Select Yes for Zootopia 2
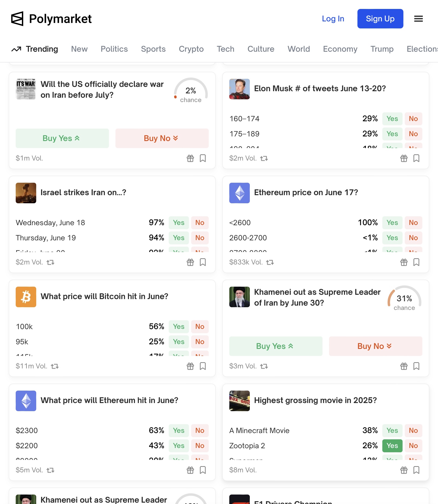The height and width of the screenshot is (504, 438). pyautogui.click(x=392, y=446)
